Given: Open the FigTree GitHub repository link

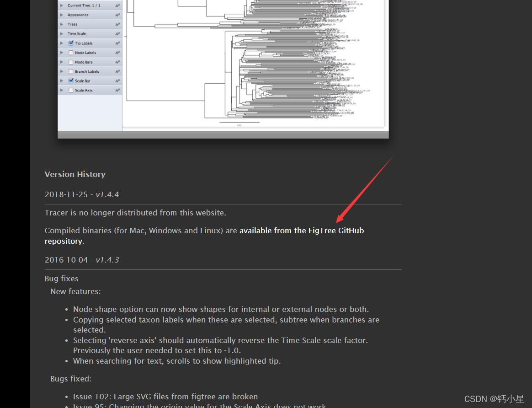Looking at the screenshot, I should click(x=302, y=231).
